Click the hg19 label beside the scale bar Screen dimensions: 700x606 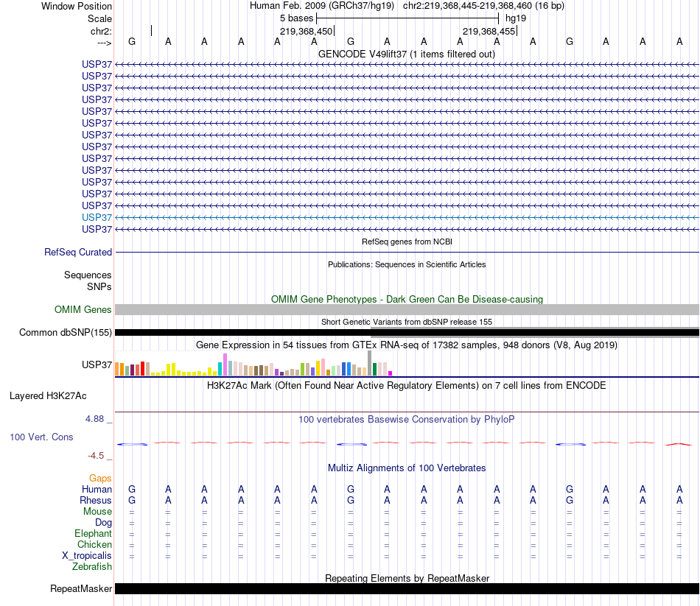click(516, 18)
